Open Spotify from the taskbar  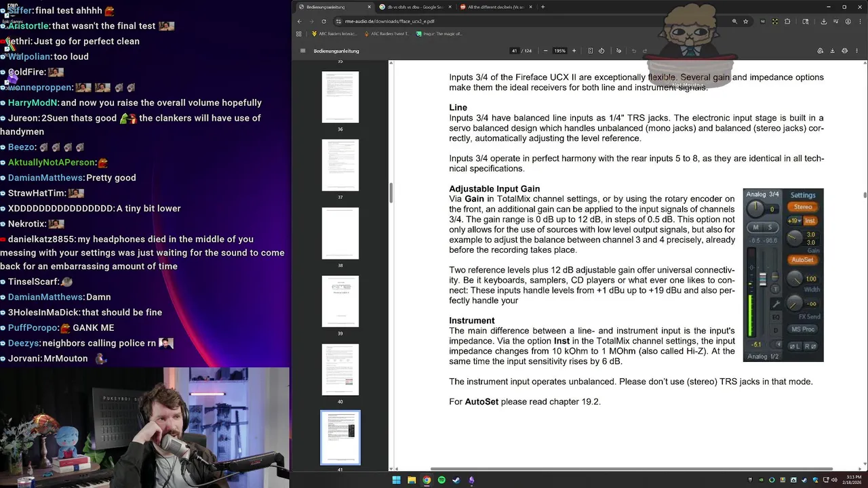point(441,480)
